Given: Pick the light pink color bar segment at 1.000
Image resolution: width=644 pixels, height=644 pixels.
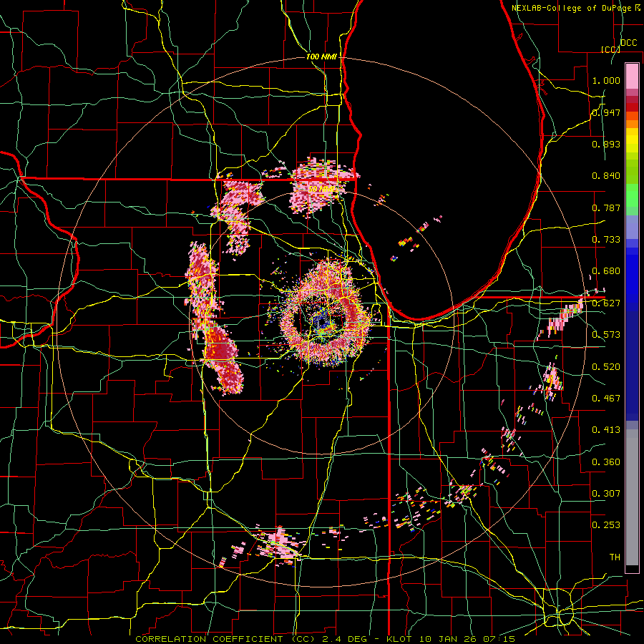Looking at the screenshot, I should [632, 76].
